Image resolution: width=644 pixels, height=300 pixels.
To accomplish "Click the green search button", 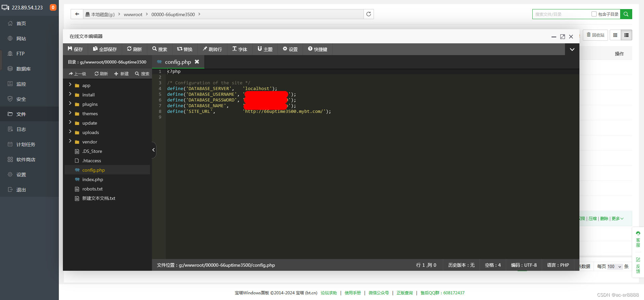I will coord(626,14).
